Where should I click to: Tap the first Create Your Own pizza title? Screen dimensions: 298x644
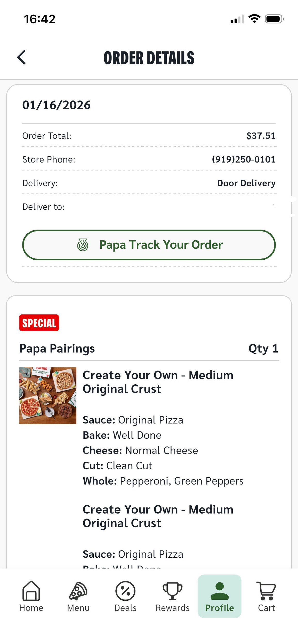pyautogui.click(x=158, y=382)
